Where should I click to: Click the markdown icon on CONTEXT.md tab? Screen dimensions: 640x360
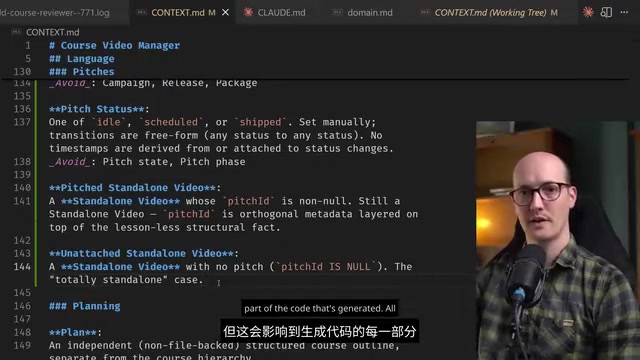tap(141, 12)
